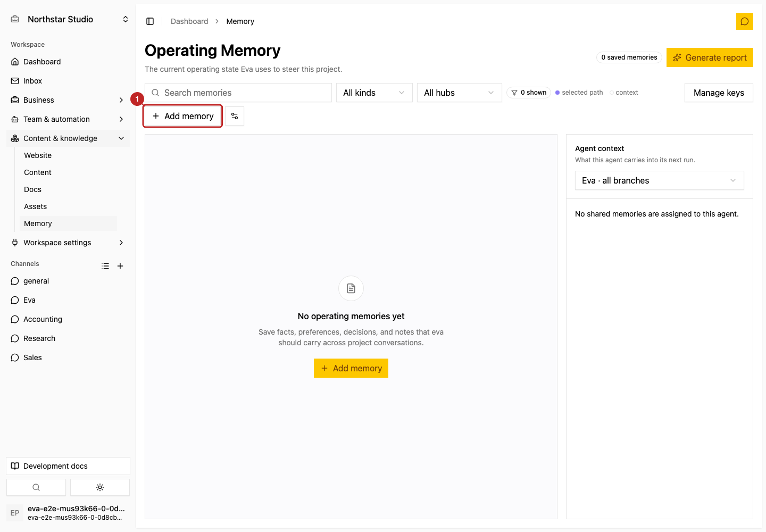Viewport: 766px width, 532px height.
Task: Click the EP user avatar
Action: pos(15,513)
